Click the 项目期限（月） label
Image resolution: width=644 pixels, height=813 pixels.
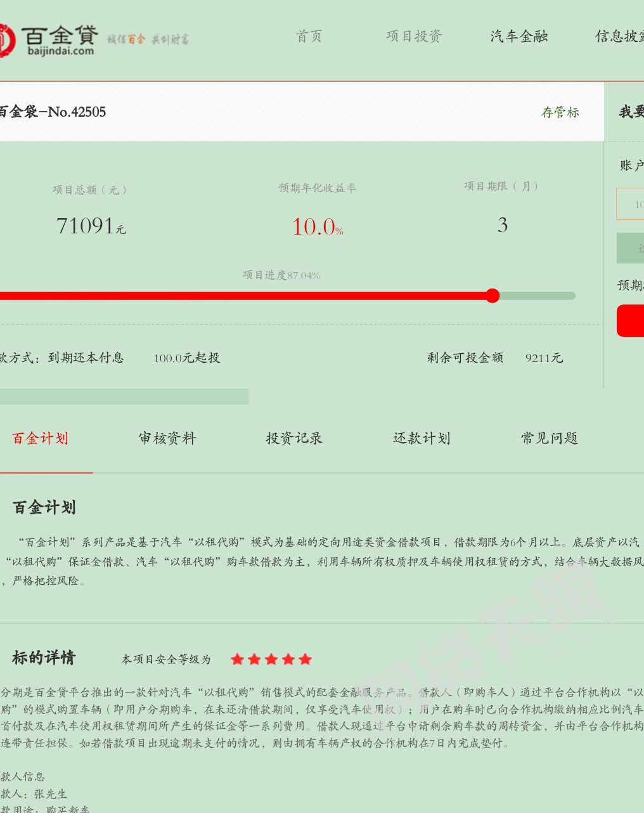coord(501,186)
